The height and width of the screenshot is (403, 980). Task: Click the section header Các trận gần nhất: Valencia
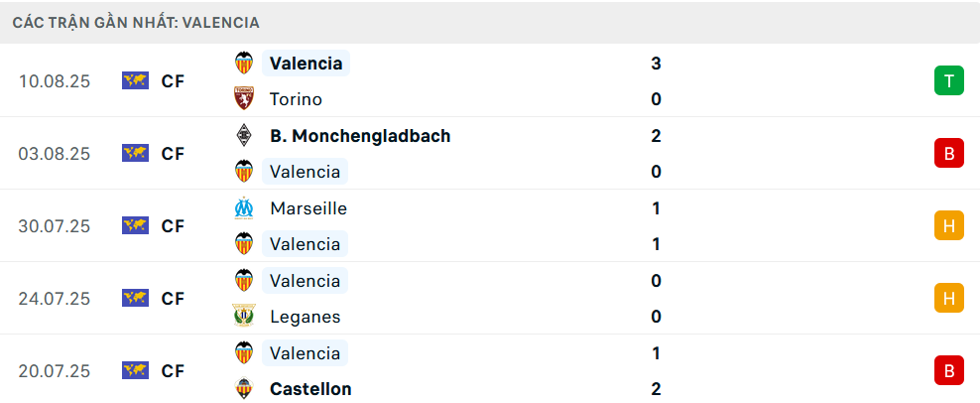point(136,22)
